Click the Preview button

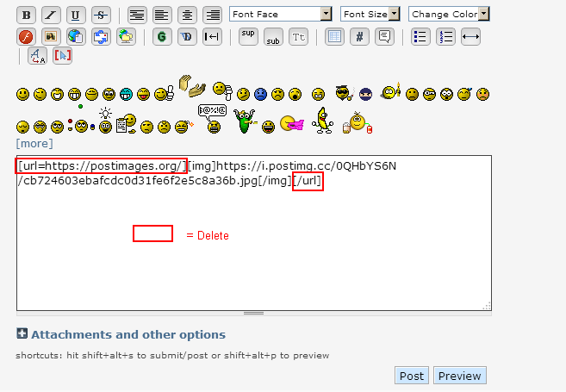click(x=459, y=376)
